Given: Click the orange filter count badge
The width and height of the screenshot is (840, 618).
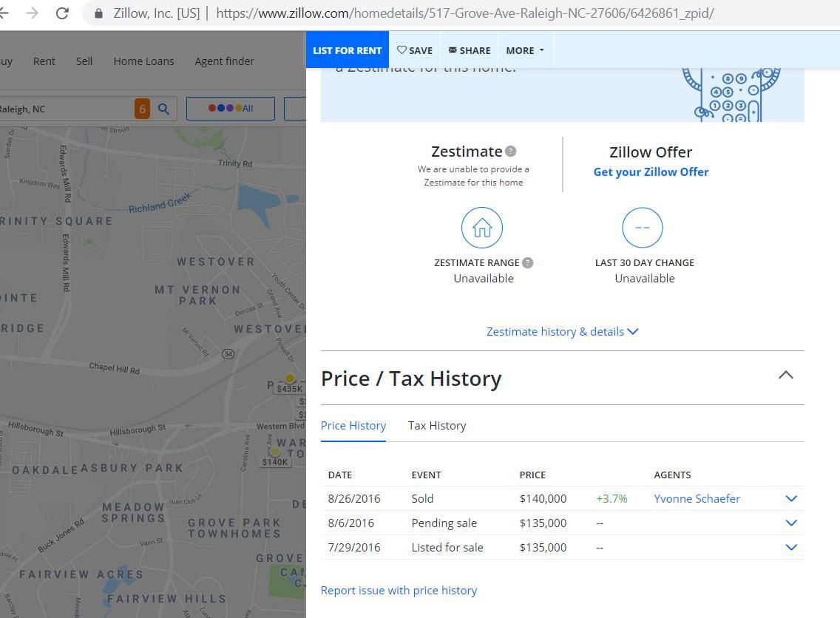Looking at the screenshot, I should pyautogui.click(x=142, y=109).
